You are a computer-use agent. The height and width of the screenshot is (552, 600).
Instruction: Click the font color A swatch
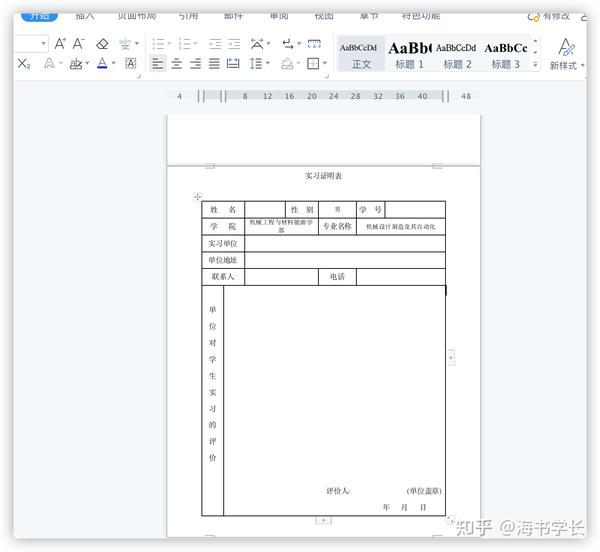tap(102, 63)
